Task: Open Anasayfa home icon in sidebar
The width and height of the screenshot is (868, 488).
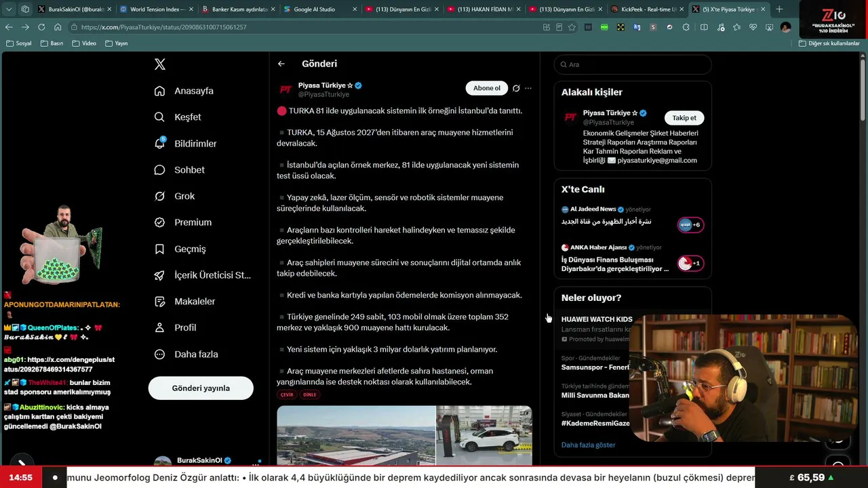Action: point(159,91)
